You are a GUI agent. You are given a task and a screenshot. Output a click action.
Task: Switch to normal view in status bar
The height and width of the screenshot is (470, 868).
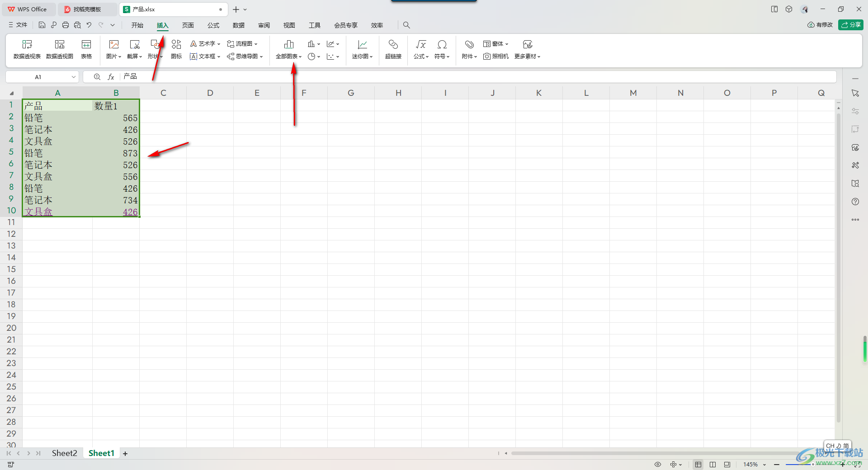point(698,465)
